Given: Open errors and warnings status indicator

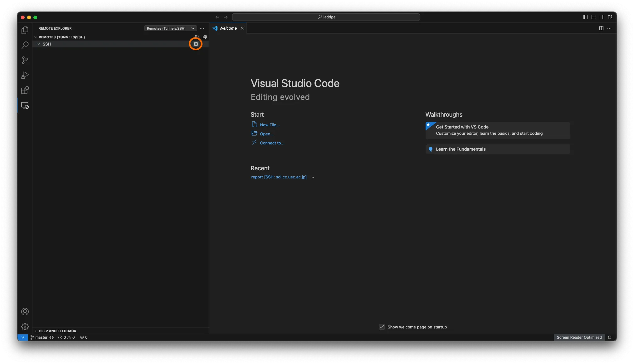Looking at the screenshot, I should click(66, 337).
